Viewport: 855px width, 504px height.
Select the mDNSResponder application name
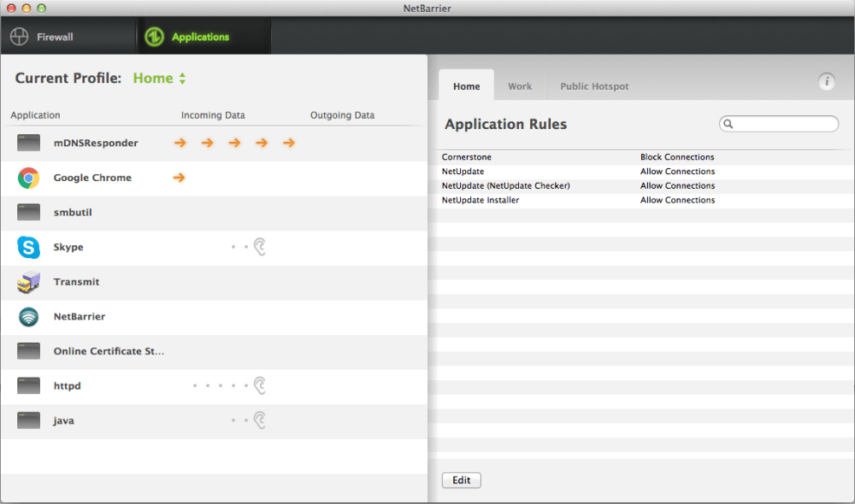96,143
